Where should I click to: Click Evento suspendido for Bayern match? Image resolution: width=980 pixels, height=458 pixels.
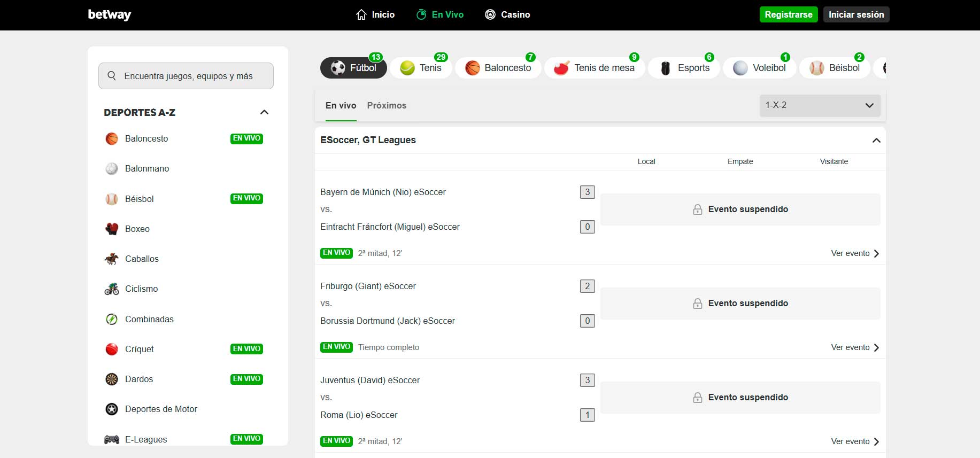click(740, 209)
